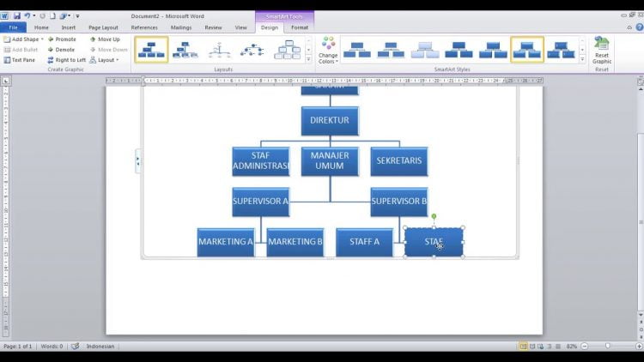Open Customize Quick Access Toolbar arrow

[77, 16]
